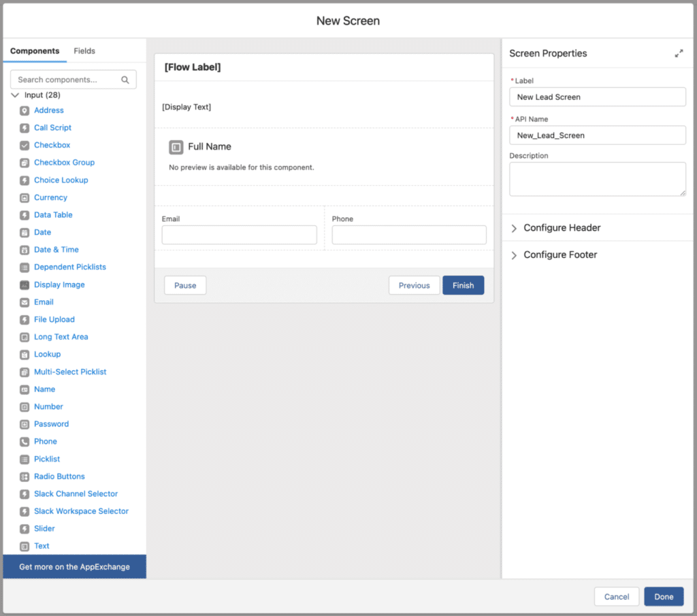This screenshot has height=616, width=697.
Task: Add the Slider component
Action: 44,529
